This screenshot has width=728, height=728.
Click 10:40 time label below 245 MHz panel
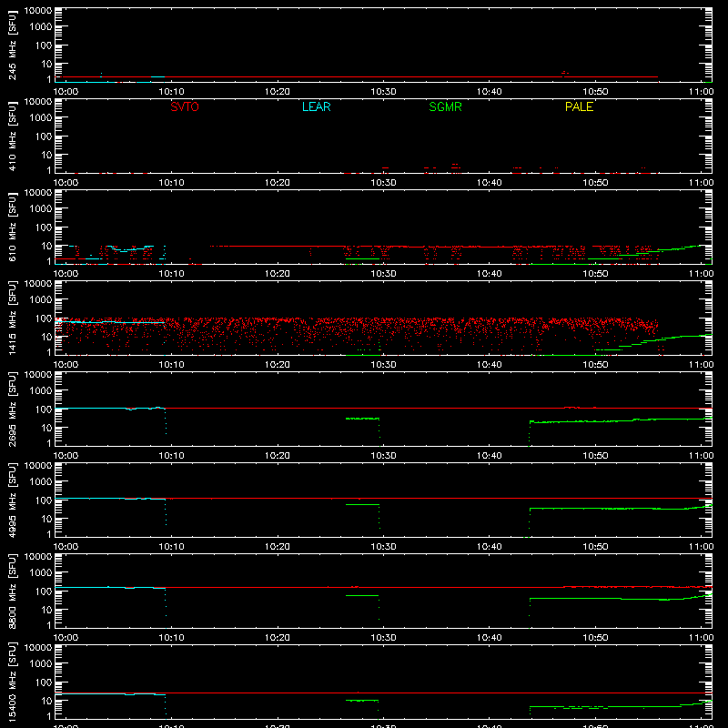490,92
